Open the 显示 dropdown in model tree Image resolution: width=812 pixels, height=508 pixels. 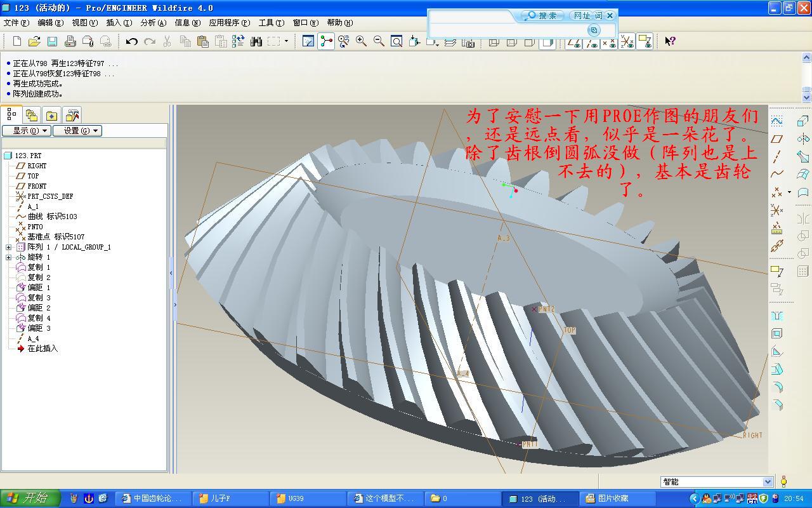click(26, 131)
